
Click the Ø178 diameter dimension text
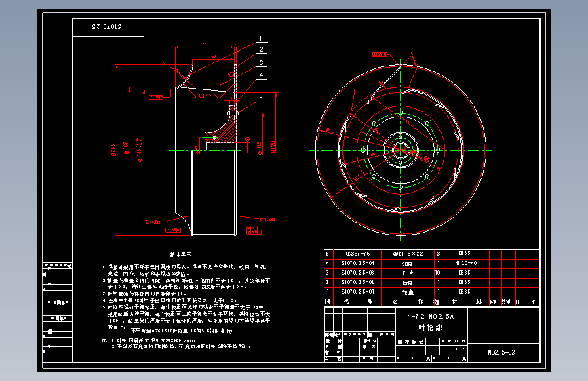pos(273,147)
